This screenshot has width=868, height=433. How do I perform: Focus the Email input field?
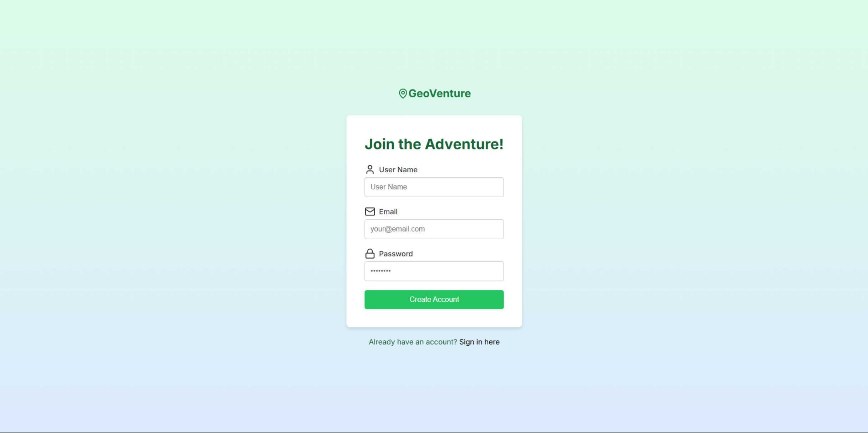click(x=434, y=229)
